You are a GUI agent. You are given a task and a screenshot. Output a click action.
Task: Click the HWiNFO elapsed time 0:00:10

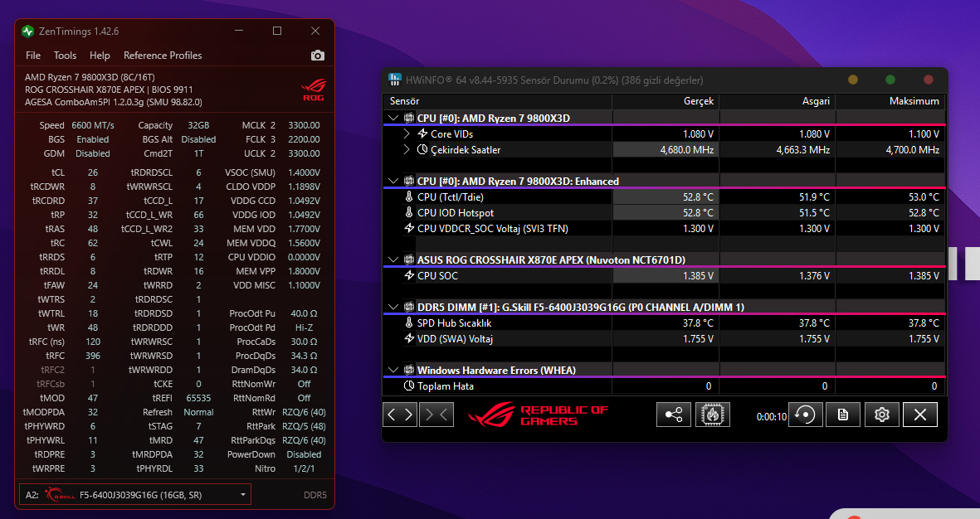771,416
